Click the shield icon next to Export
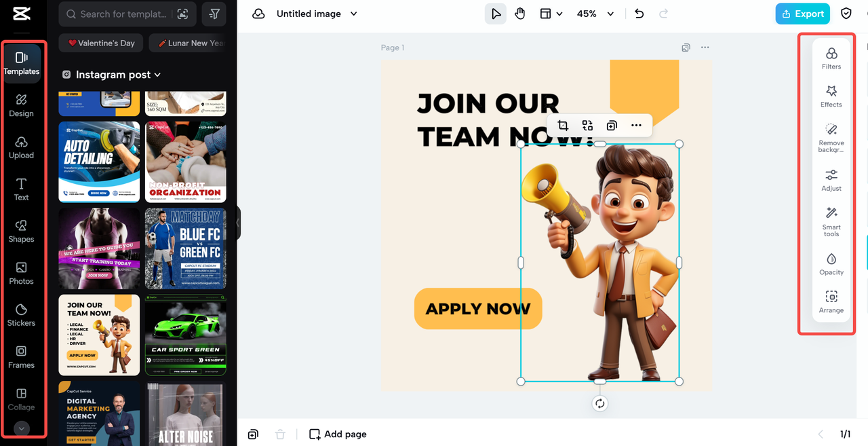 click(846, 14)
